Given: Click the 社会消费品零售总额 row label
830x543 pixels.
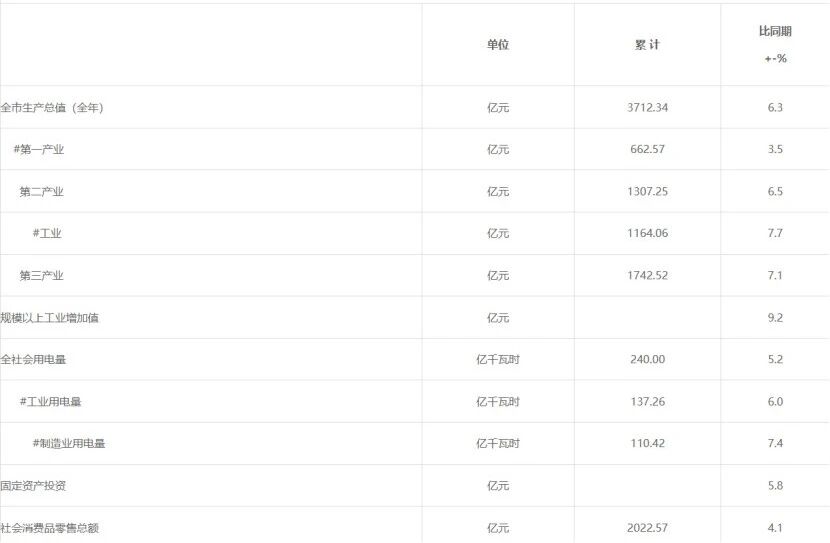Looking at the screenshot, I should [x=50, y=528].
